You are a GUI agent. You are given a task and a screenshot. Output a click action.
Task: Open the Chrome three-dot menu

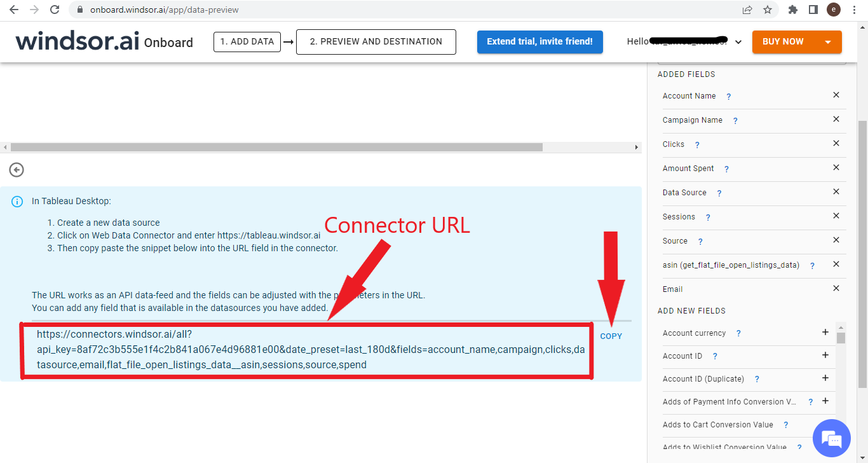pyautogui.click(x=854, y=10)
